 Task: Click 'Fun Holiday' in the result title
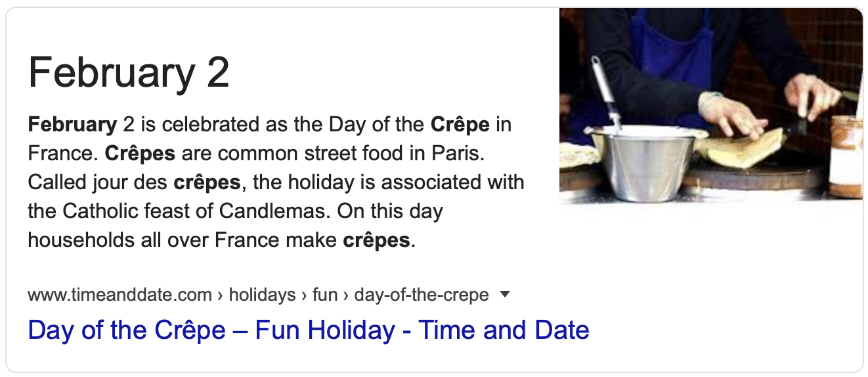pos(325,330)
